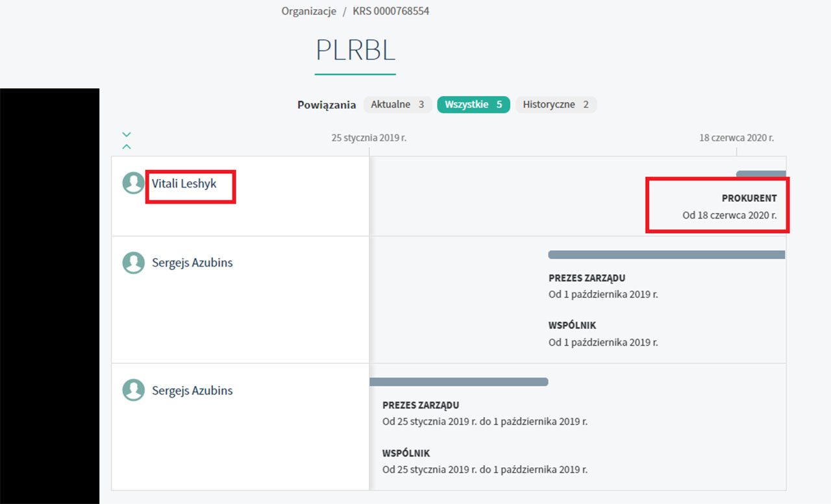This screenshot has height=504, width=831.
Task: Click the timeline bar for the January–October 2019 period
Action: pyautogui.click(x=458, y=382)
